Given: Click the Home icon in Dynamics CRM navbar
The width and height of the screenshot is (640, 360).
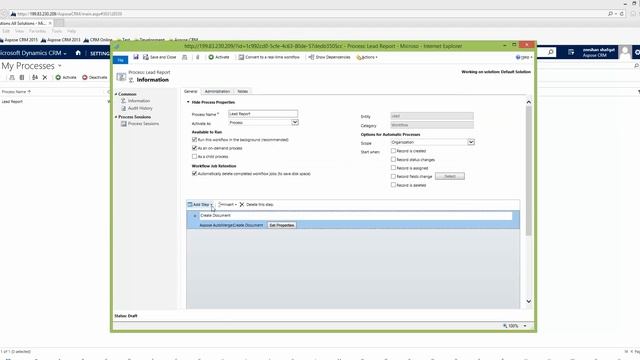Looking at the screenshot, I should coord(78,53).
